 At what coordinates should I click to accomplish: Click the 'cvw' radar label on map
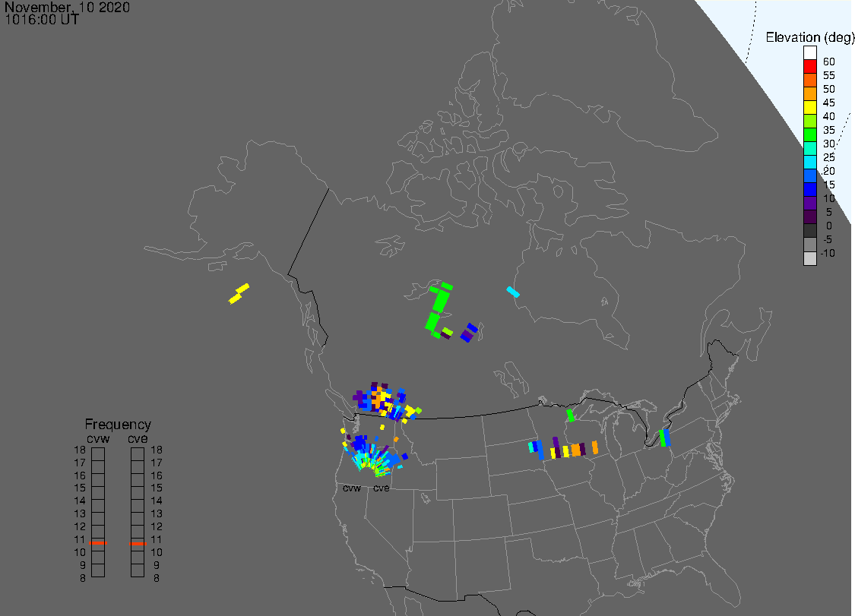352,488
